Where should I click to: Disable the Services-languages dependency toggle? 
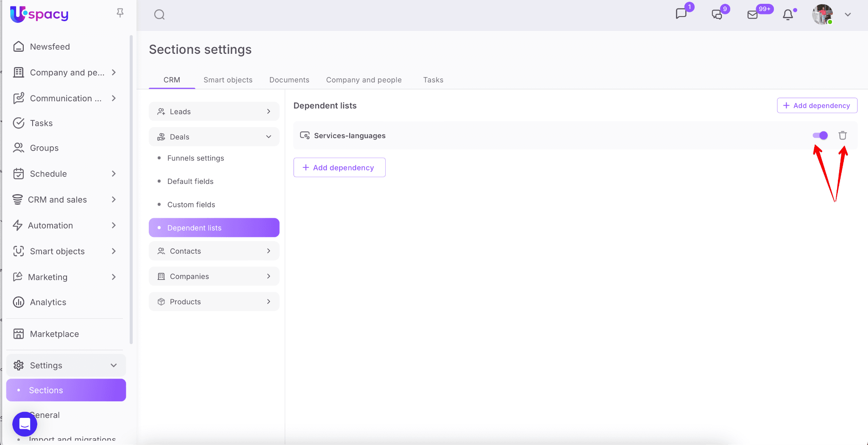(x=820, y=136)
